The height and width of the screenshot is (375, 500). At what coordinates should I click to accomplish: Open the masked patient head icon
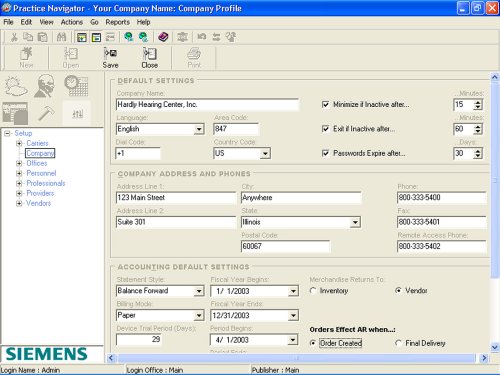click(x=45, y=86)
